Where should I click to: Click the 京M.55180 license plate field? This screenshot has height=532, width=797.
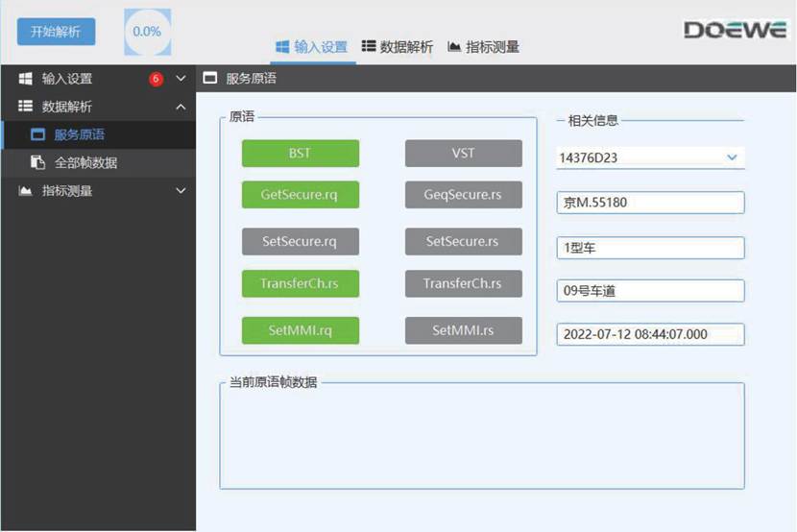650,203
